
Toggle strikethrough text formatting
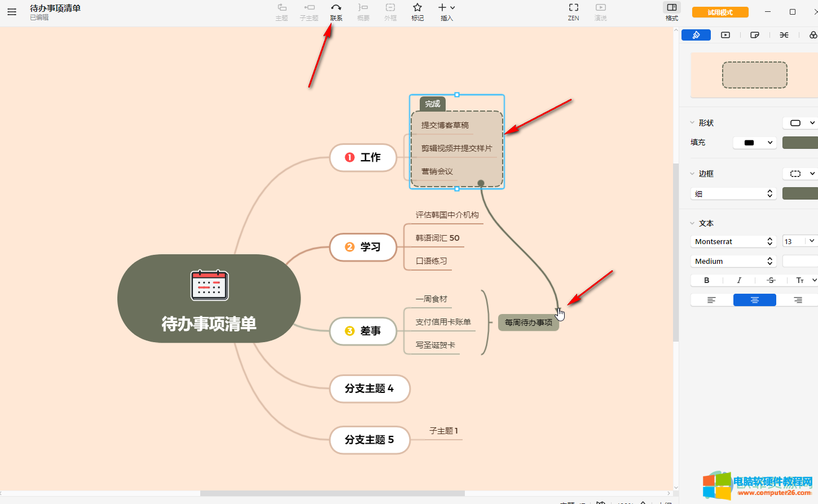(771, 280)
